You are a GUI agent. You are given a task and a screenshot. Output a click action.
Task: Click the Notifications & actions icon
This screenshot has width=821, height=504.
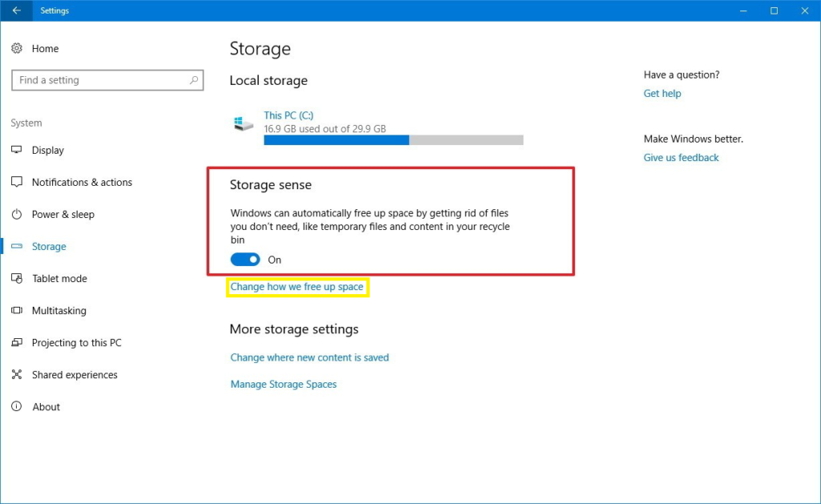coord(17,183)
